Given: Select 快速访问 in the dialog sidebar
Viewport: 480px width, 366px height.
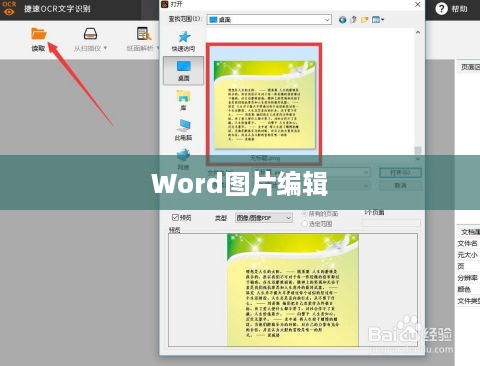Looking at the screenshot, I should pyautogui.click(x=183, y=41).
